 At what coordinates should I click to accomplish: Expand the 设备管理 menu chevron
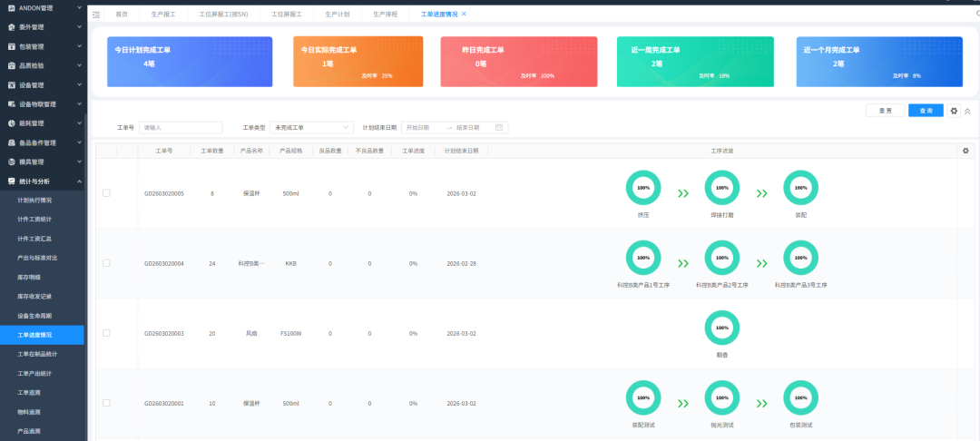pos(79,85)
